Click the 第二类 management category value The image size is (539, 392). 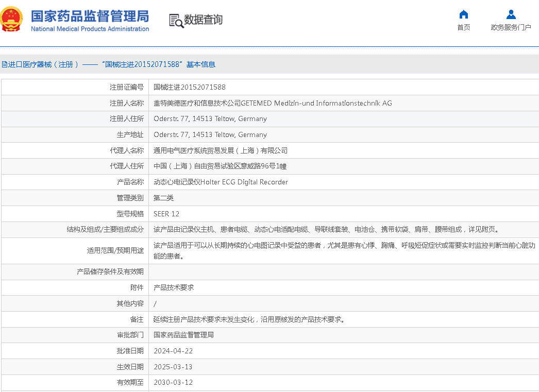[x=163, y=198]
